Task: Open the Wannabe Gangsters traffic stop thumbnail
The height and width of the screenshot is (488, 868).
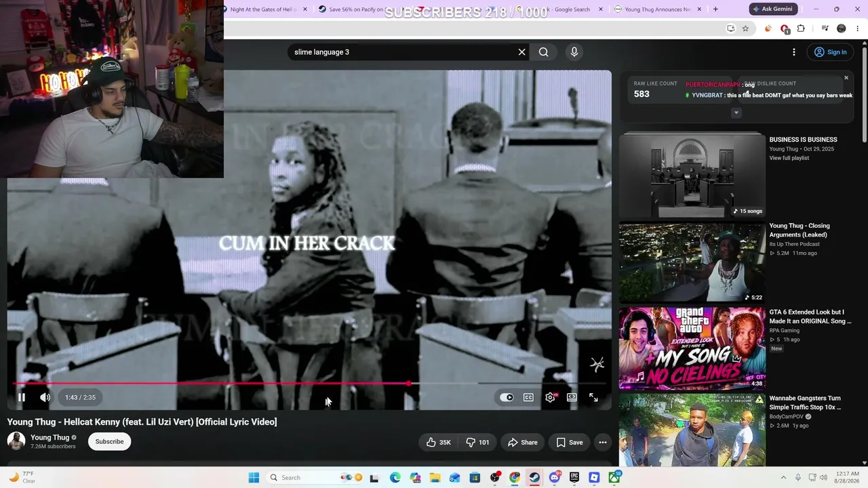Action: click(692, 431)
